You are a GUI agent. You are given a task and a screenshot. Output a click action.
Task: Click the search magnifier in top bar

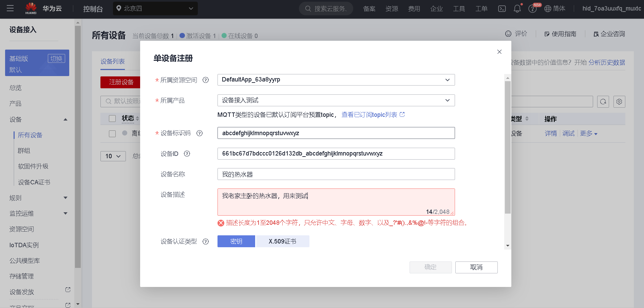308,9
